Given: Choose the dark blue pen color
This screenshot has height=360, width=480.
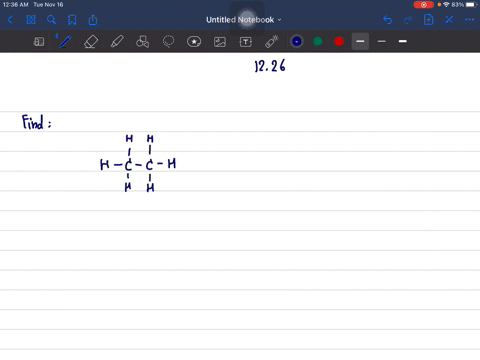Looking at the screenshot, I should 297,41.
